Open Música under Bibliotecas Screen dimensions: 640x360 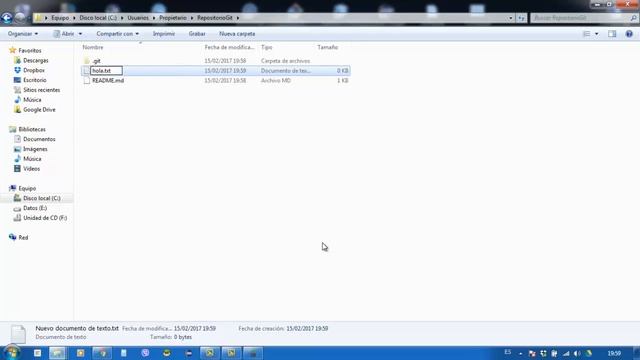(32, 159)
